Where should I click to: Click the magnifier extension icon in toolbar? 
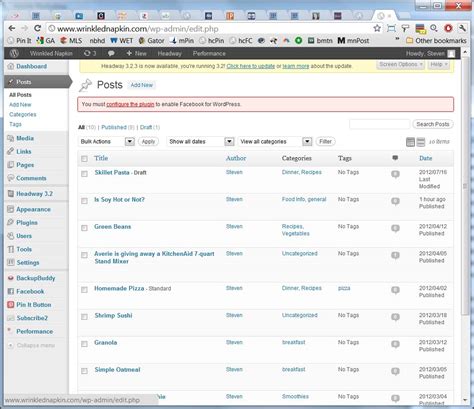(x=434, y=28)
